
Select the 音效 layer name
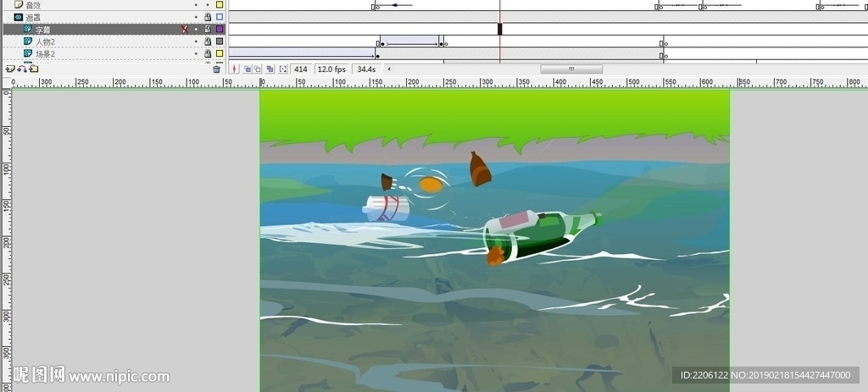(x=33, y=5)
